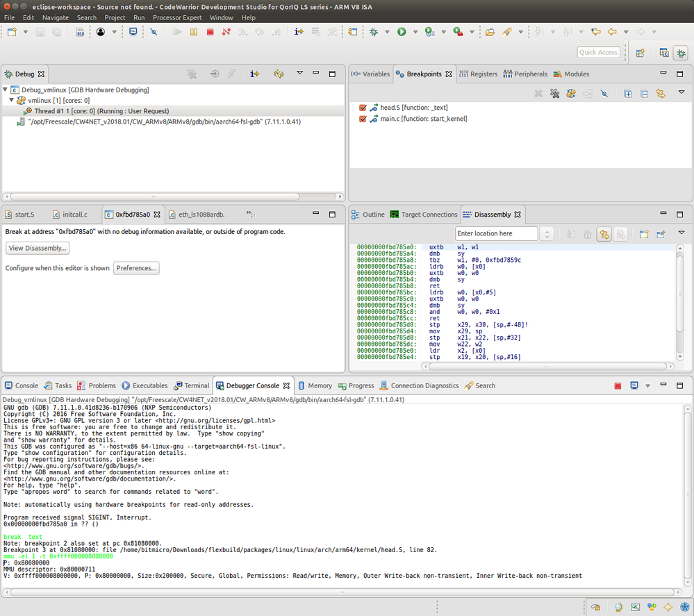Viewport: 694px width, 616px height.
Task: Click the Open Perspective icon
Action: coord(640,53)
